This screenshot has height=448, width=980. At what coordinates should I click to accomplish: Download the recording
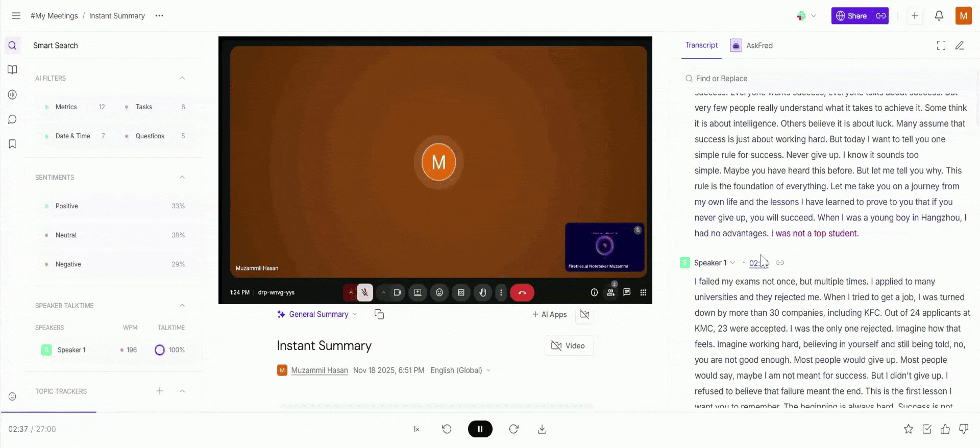click(x=542, y=429)
